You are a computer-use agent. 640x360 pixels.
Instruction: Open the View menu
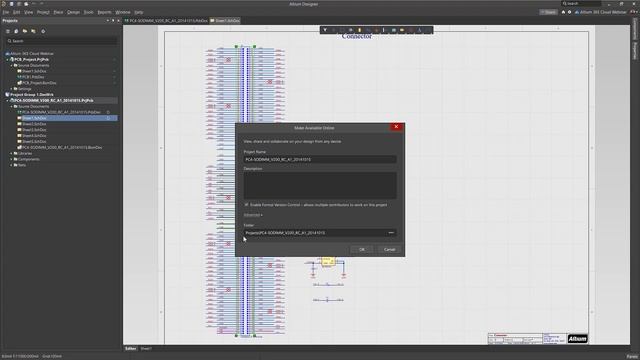[28, 12]
